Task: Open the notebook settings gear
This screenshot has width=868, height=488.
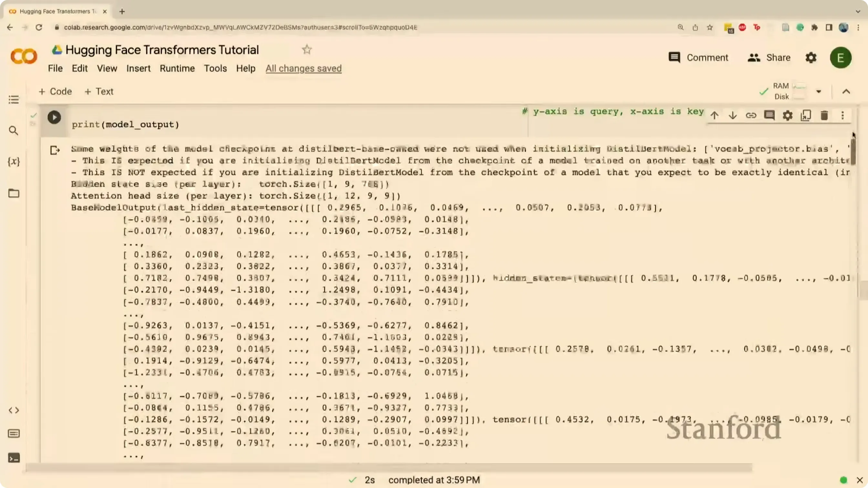Action: point(811,57)
